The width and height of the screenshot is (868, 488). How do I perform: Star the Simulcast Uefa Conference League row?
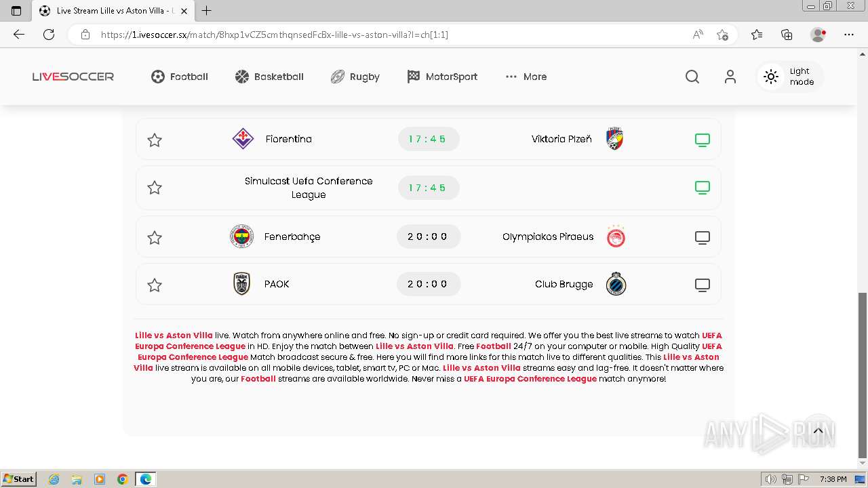click(155, 188)
